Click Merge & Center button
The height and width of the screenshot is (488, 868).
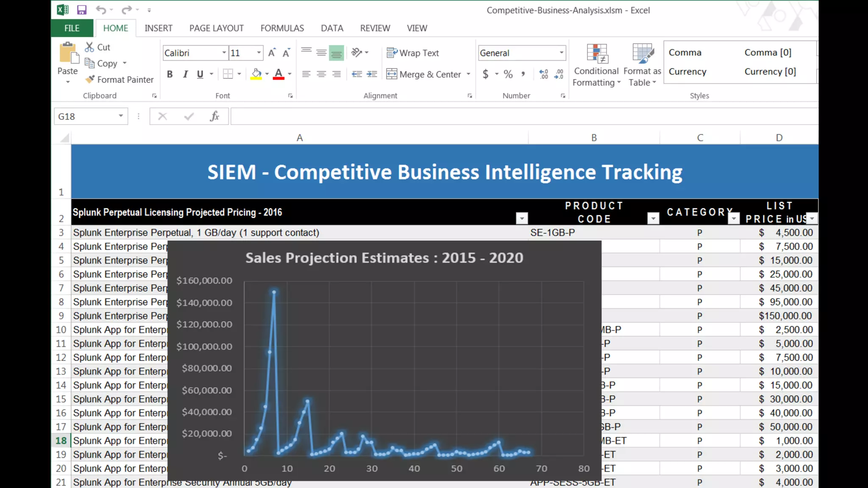423,74
